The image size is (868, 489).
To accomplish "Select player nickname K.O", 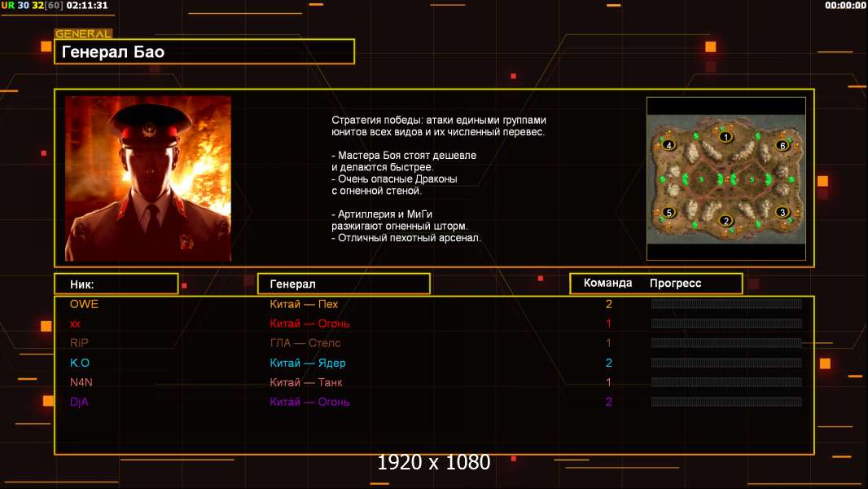I will [x=80, y=363].
